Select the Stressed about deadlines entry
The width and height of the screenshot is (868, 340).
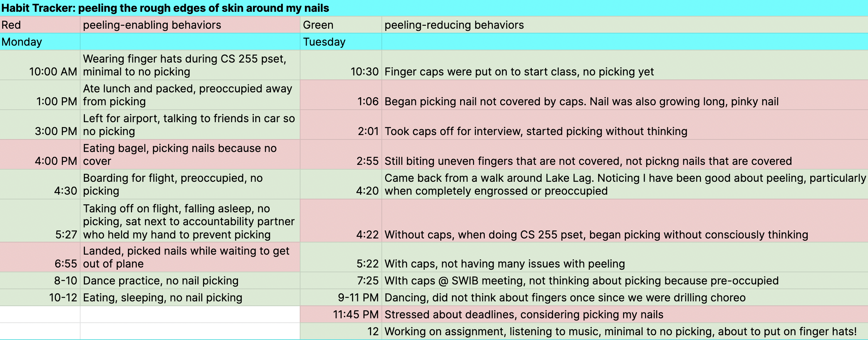625,314
